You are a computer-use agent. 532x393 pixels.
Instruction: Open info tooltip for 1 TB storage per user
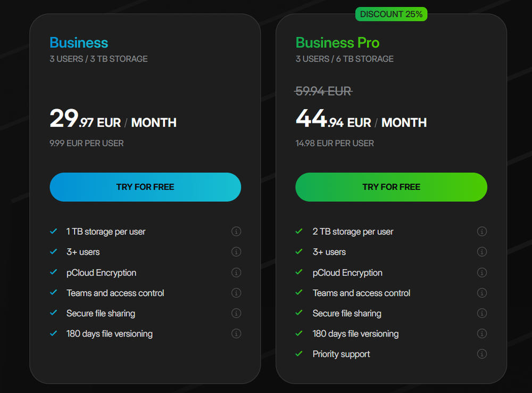click(x=236, y=231)
